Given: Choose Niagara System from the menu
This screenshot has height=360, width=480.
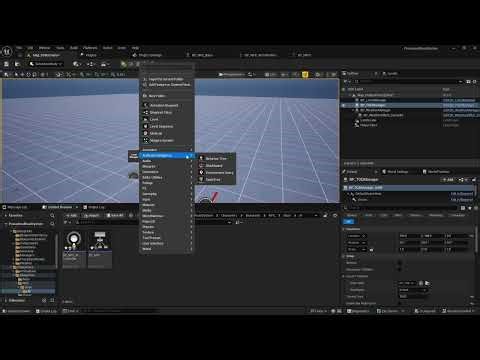Looking at the screenshot, I should [167, 140].
